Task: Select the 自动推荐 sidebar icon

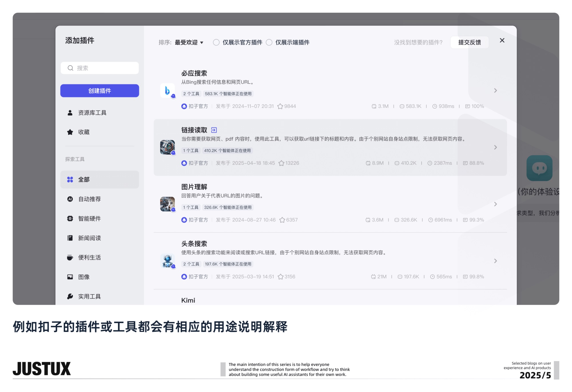Action: (x=70, y=199)
